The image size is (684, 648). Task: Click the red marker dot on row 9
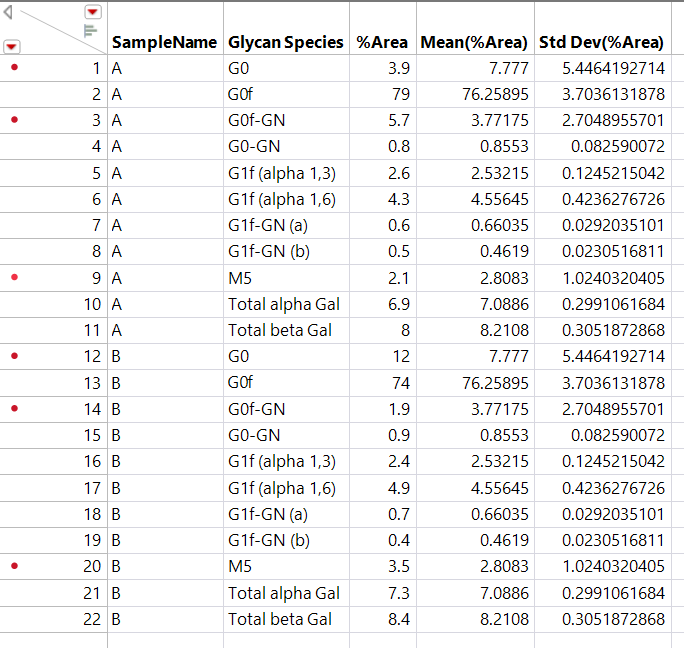click(x=13, y=276)
